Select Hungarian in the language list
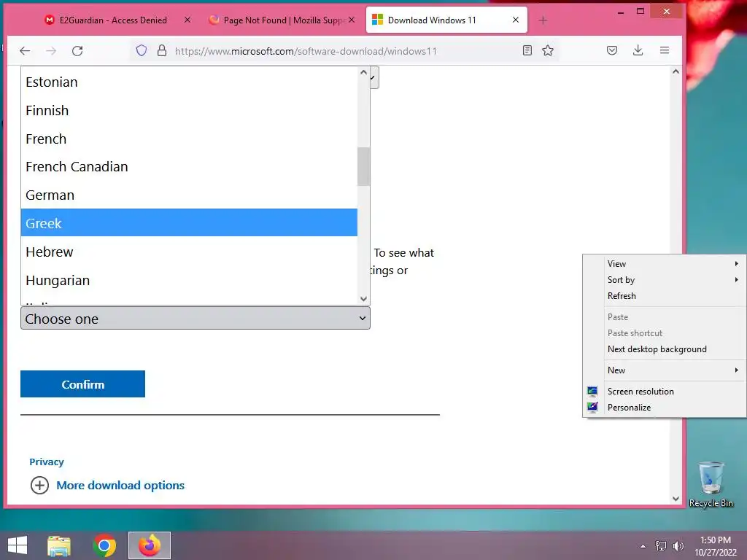The image size is (747, 560). tap(189, 281)
